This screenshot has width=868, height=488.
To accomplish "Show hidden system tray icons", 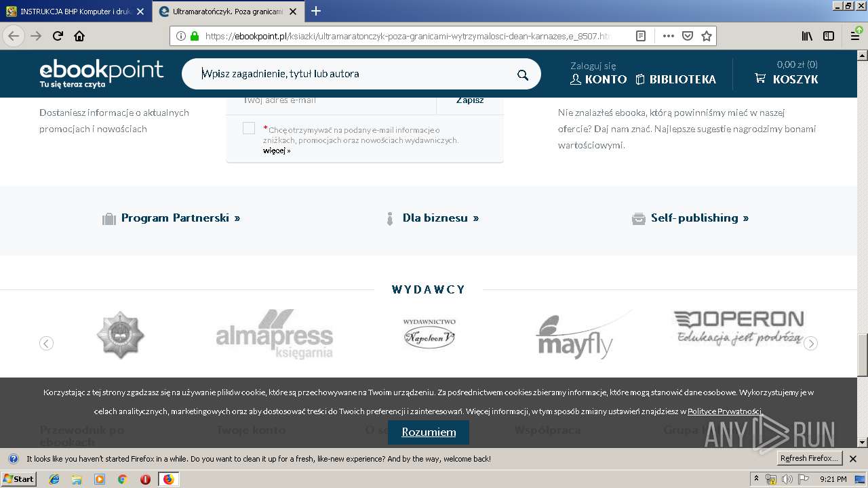I will pyautogui.click(x=757, y=479).
